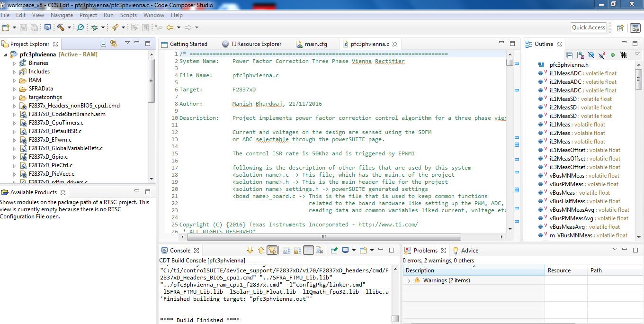Image resolution: width=644 pixels, height=324 pixels.
Task: Toggle alphabetical Sort in Outline
Action: tap(580, 55)
